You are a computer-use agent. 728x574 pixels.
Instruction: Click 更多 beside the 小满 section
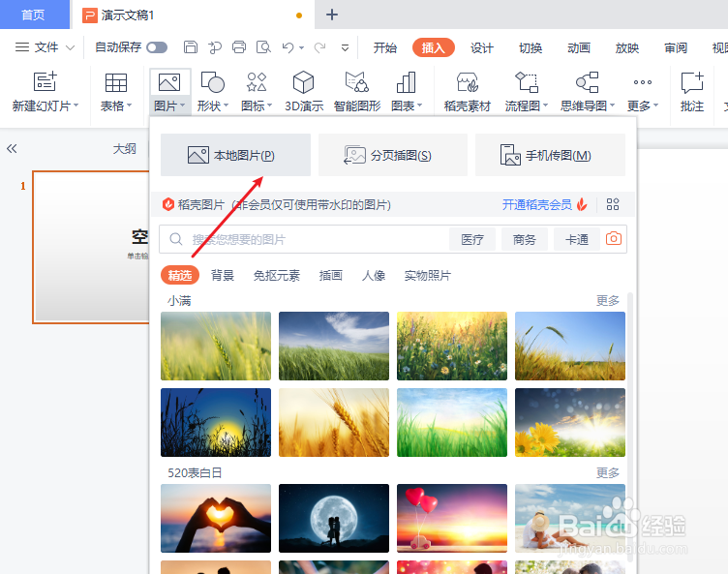[608, 300]
